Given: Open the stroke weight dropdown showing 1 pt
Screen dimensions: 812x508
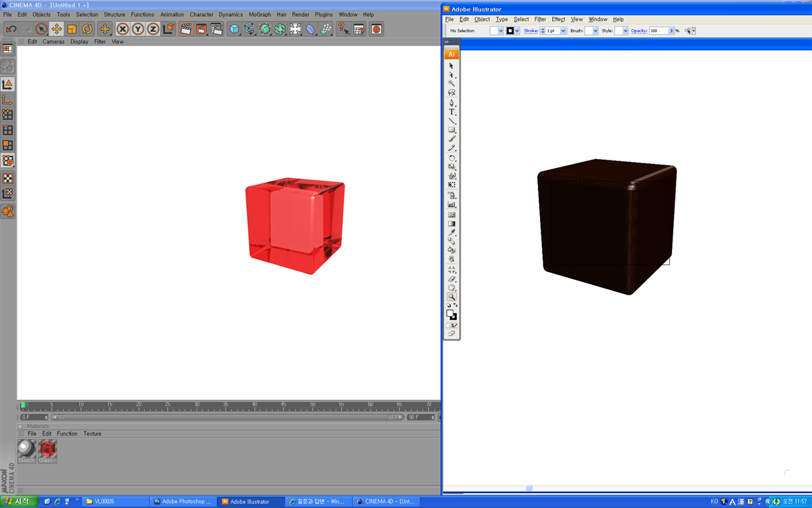Looking at the screenshot, I should click(x=563, y=31).
